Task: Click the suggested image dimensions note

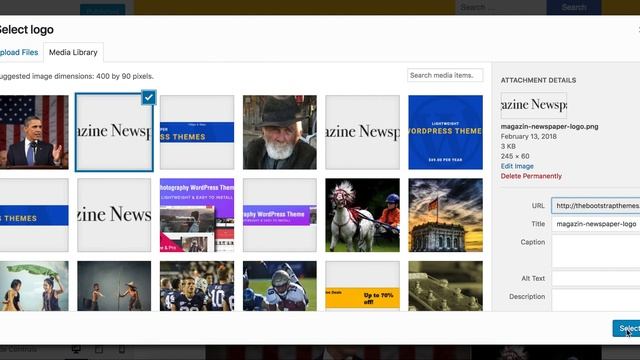Action: [x=77, y=76]
